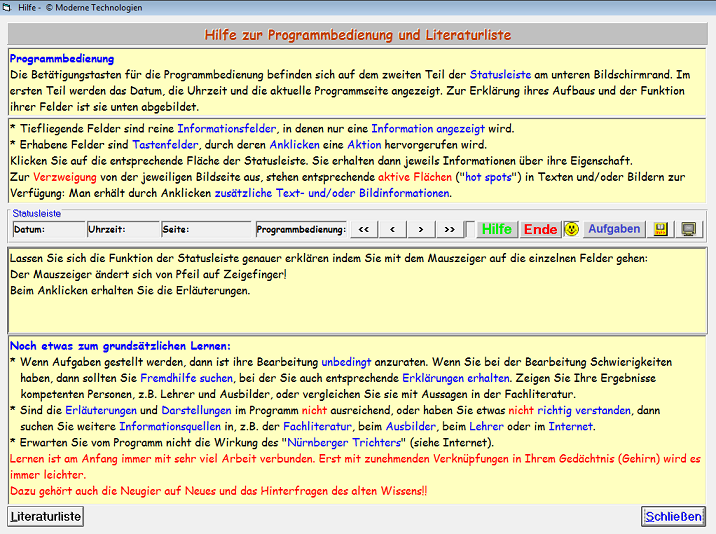
Task: Click the Uhrzeit field in status bar
Action: (x=122, y=229)
